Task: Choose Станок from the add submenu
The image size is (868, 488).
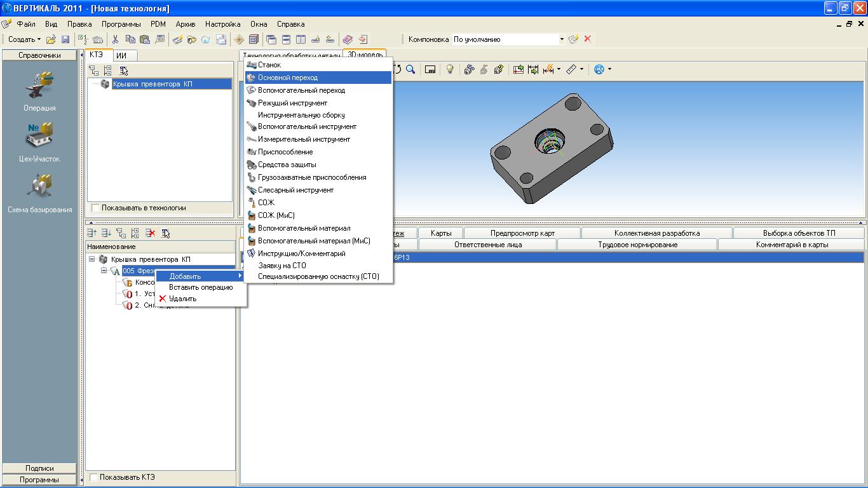Action: (318, 65)
